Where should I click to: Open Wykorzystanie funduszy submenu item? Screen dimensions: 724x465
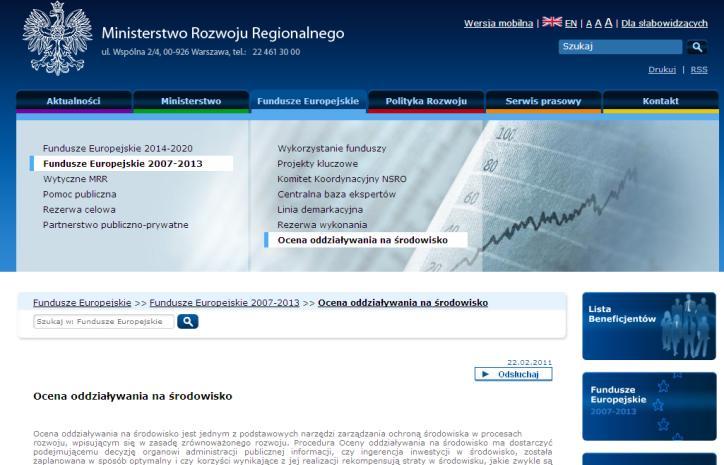tap(332, 148)
